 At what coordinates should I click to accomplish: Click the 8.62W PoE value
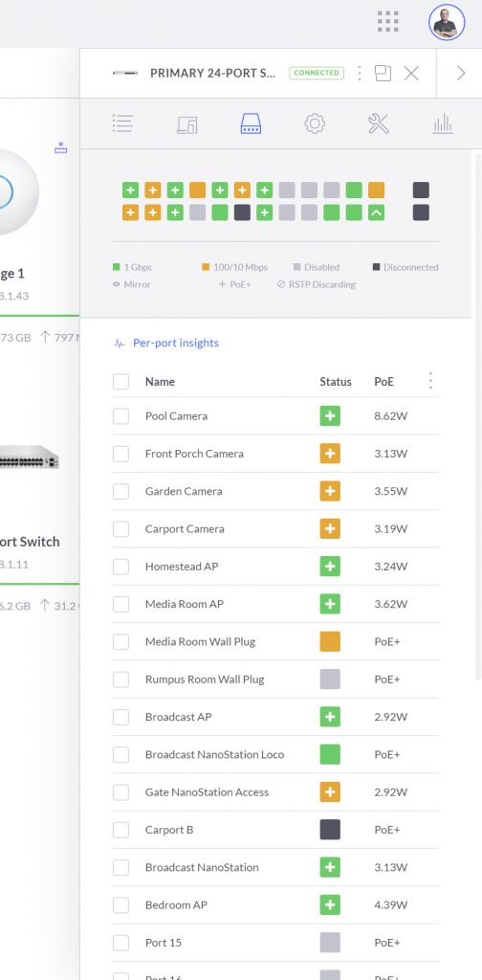[391, 416]
